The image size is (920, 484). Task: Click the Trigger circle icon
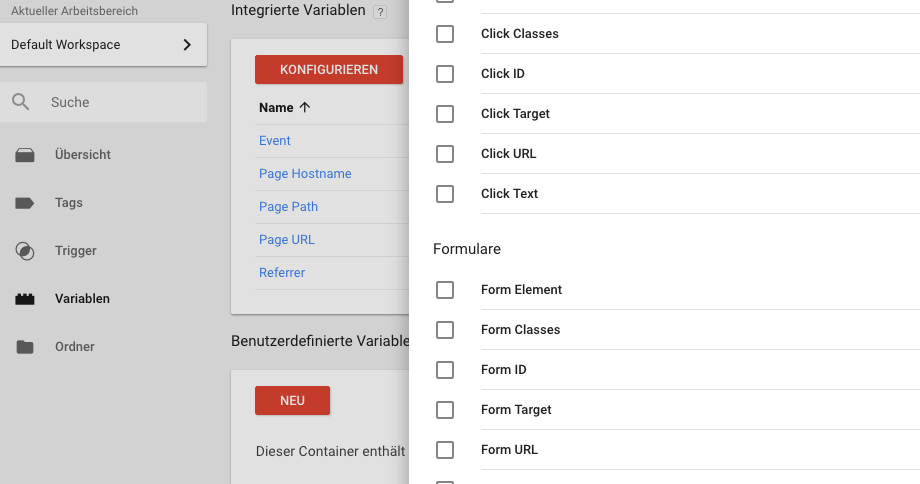point(25,251)
